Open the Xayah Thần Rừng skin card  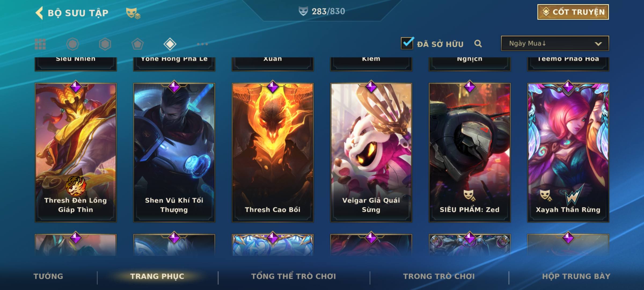pos(568,153)
